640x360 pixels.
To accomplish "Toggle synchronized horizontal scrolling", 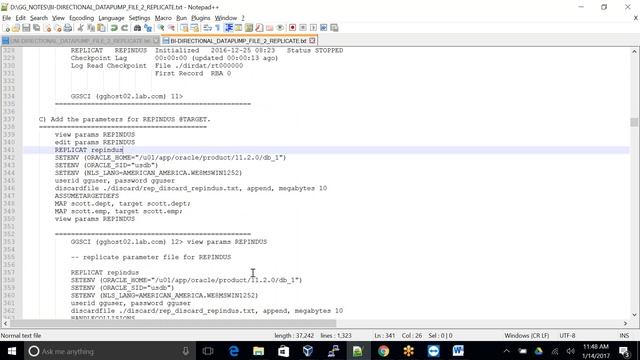I will [x=194, y=28].
